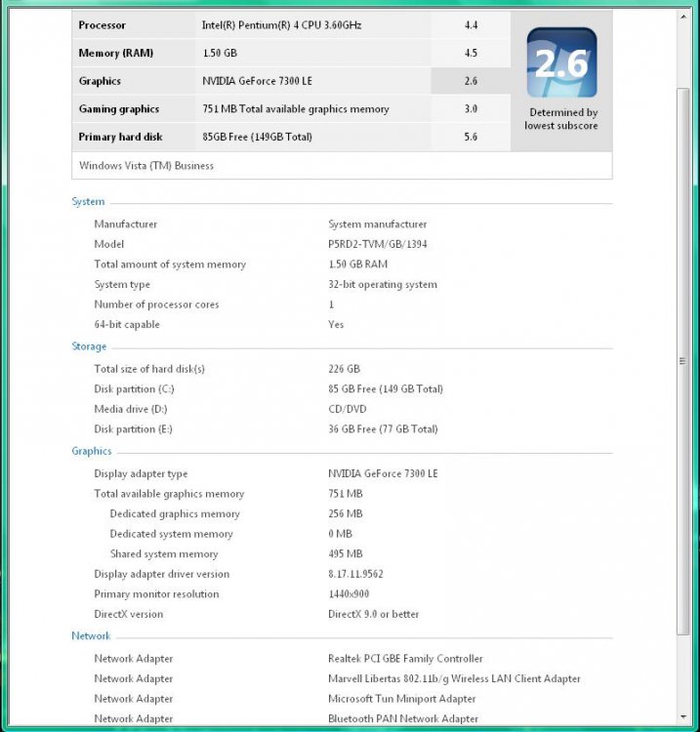Click memory subscore 4.5

[x=471, y=54]
